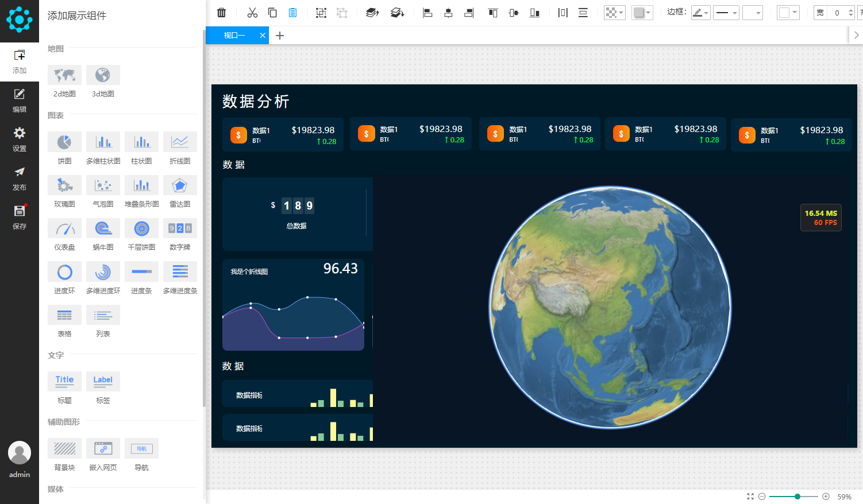Add a 柱状图 bar chart component
The image size is (863, 504).
141,149
